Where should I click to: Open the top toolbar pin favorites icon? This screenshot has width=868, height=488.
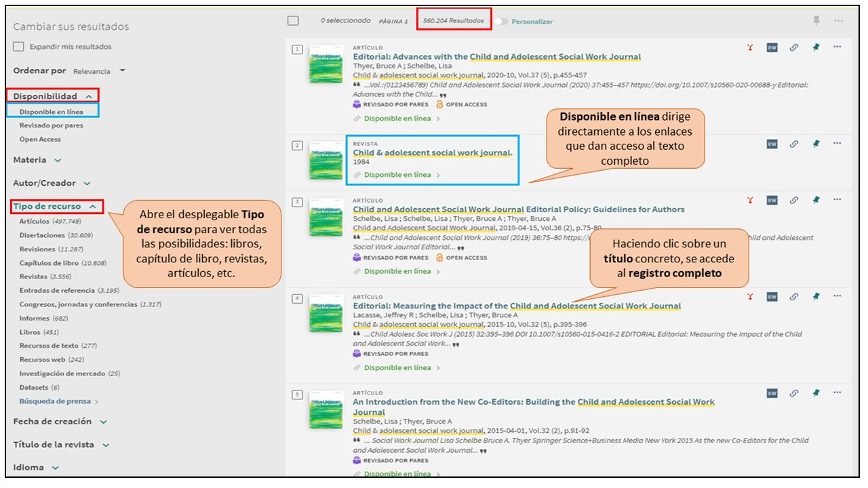[816, 21]
